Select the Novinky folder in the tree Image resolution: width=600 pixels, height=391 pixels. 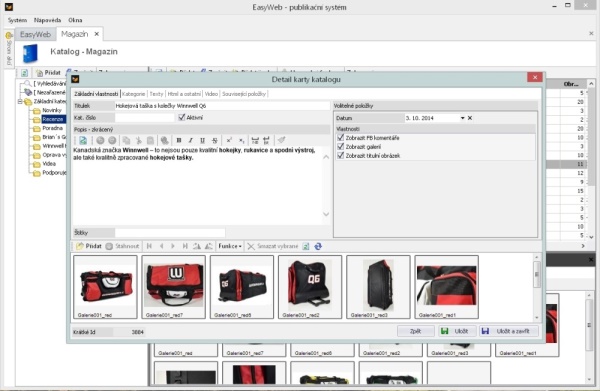52,110
